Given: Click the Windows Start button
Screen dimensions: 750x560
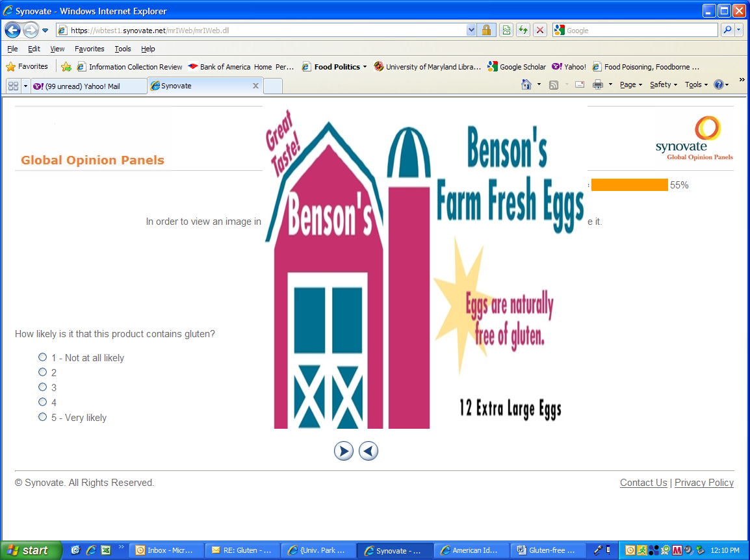Looking at the screenshot, I should pyautogui.click(x=31, y=550).
